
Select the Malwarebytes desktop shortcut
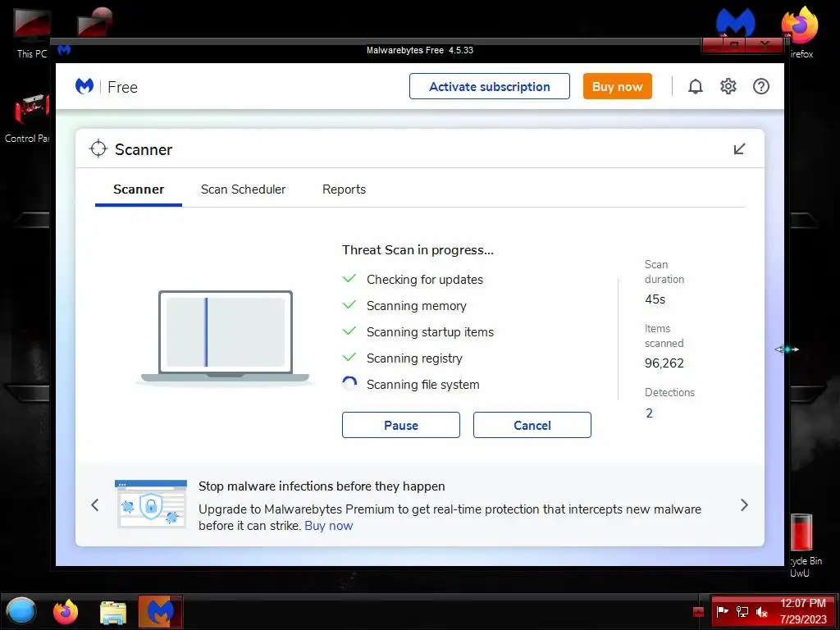pos(736,22)
